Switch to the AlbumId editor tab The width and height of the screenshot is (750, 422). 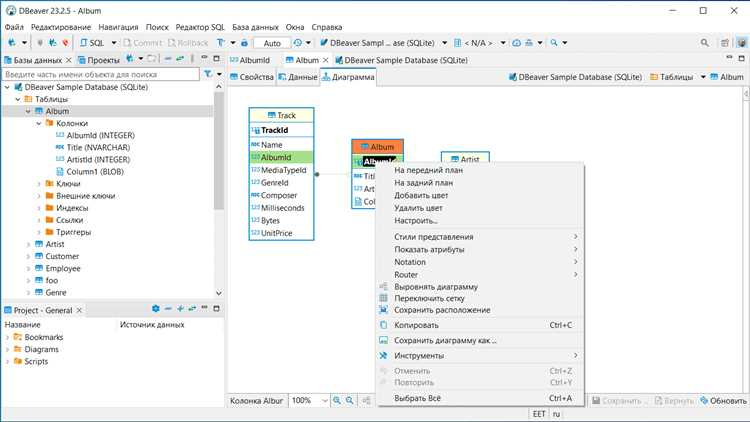pos(250,60)
